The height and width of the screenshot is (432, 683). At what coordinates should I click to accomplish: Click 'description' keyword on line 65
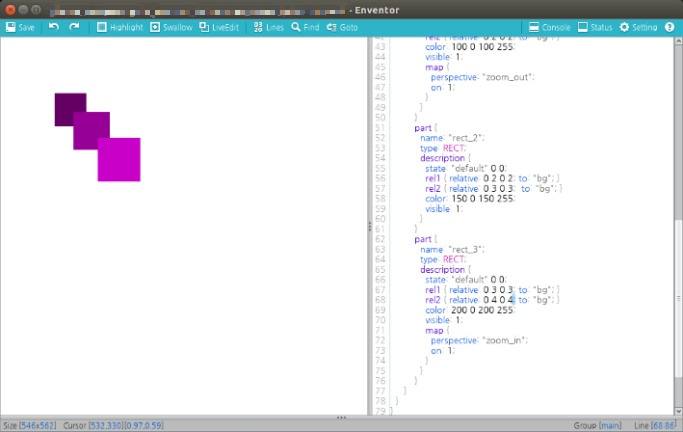pyautogui.click(x=443, y=270)
